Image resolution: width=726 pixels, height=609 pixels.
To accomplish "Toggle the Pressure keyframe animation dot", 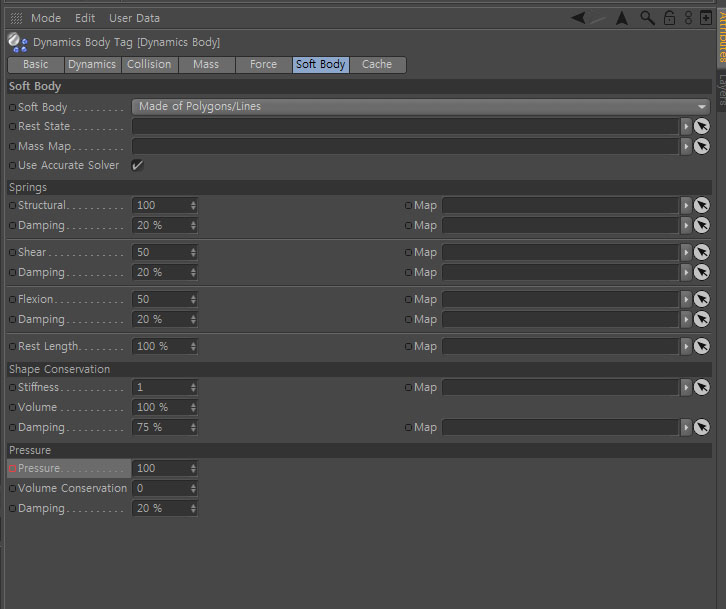I will tap(13, 469).
